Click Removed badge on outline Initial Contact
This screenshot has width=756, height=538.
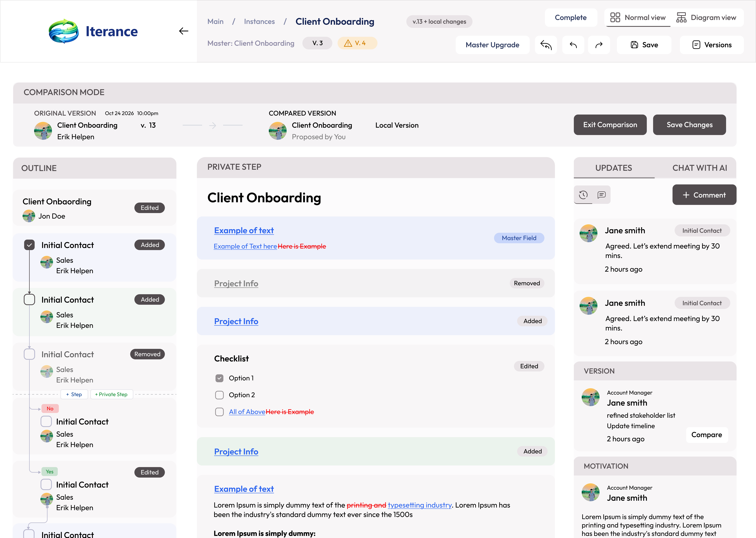(x=147, y=354)
